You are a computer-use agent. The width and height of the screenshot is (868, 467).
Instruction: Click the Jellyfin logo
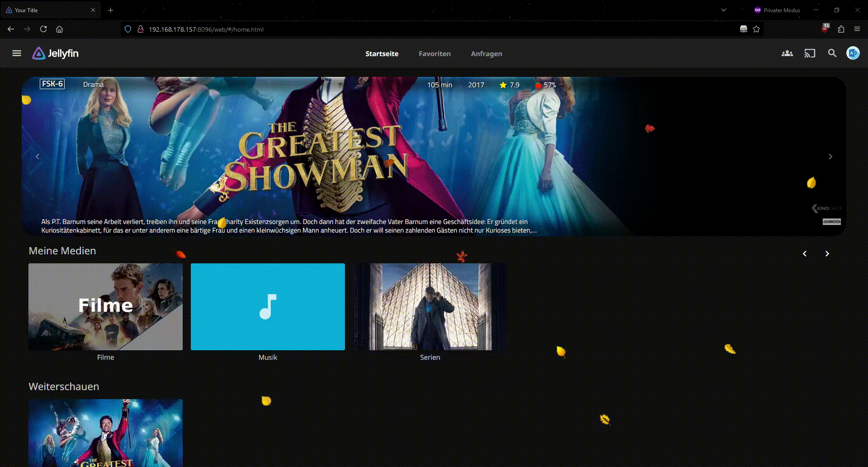click(x=56, y=53)
